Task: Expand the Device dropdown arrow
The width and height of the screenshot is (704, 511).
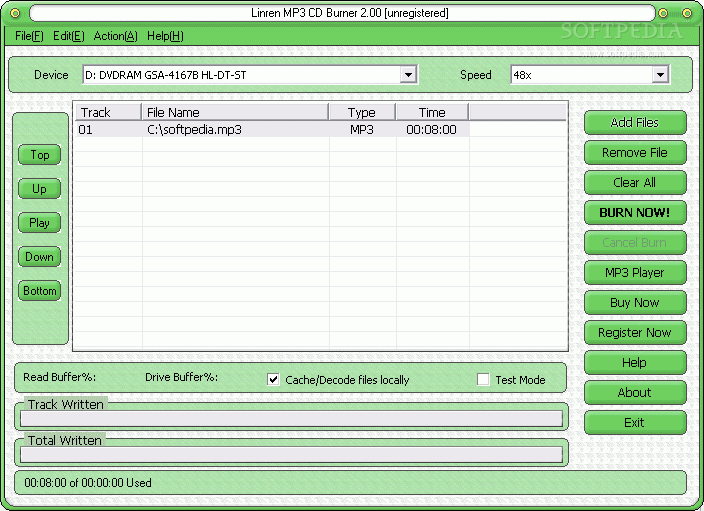Action: pos(408,75)
